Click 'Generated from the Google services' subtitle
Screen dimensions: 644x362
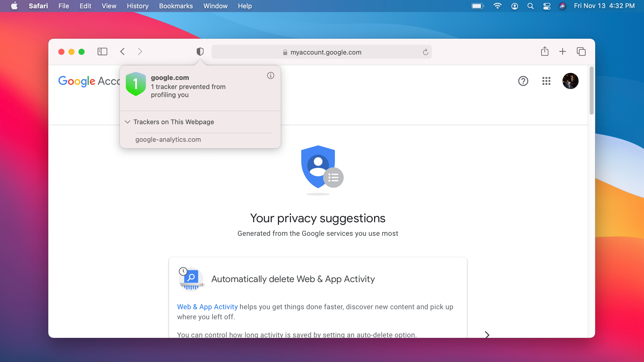click(318, 234)
